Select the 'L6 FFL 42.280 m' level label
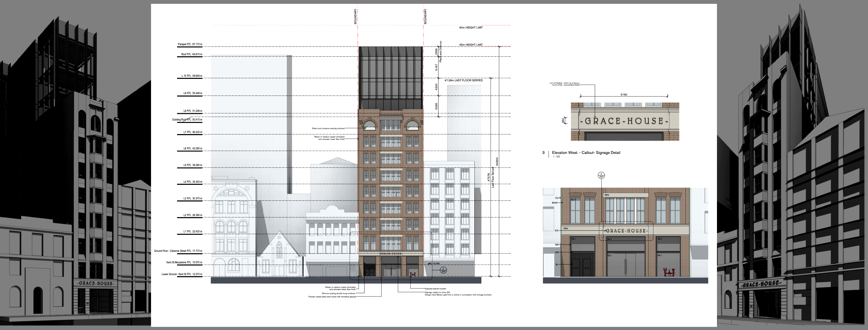 [x=192, y=149]
